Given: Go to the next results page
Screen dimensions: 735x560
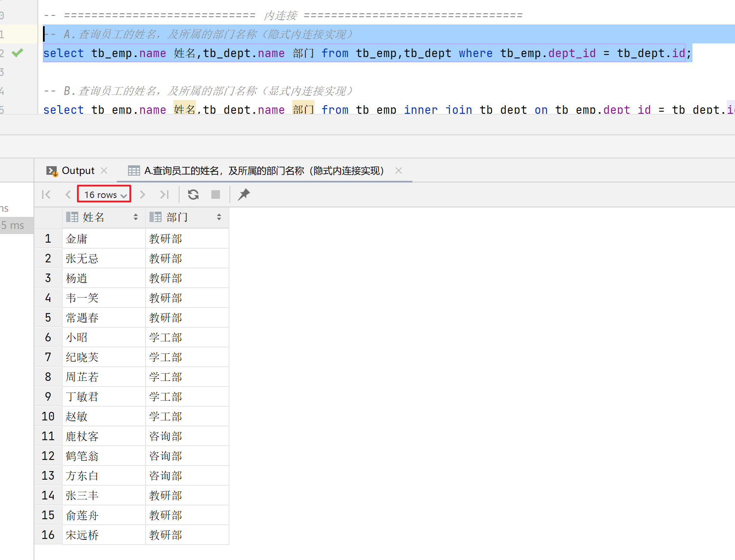Looking at the screenshot, I should click(143, 195).
